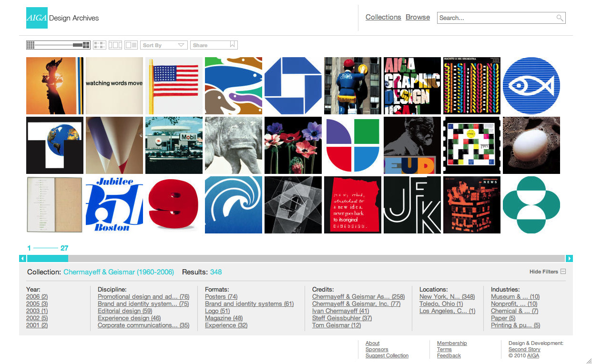The width and height of the screenshot is (592, 364).
Task: Open the American flag thumbnail
Action: click(174, 86)
